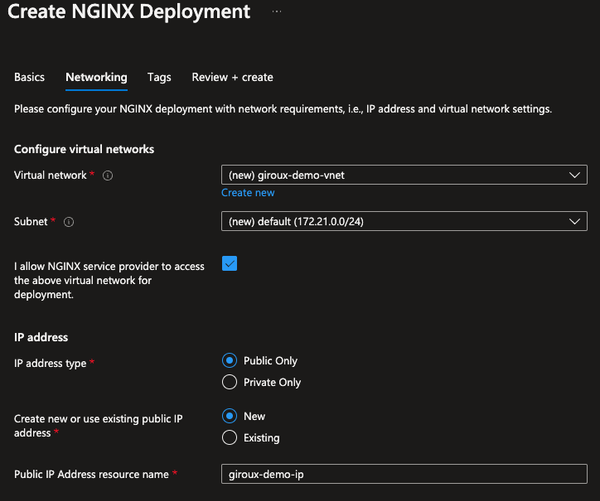Viewport: 600px width, 501px height.
Task: Click the IP address section heading
Action: (x=40, y=338)
